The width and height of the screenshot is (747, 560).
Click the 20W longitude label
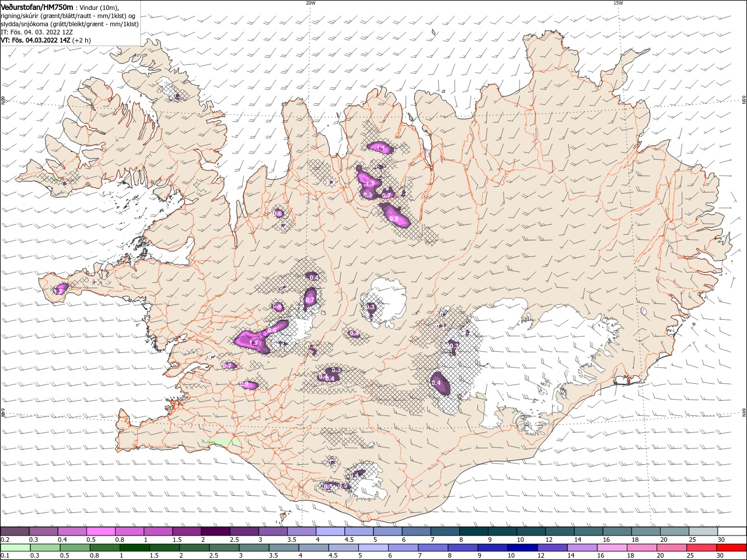tap(310, 3)
